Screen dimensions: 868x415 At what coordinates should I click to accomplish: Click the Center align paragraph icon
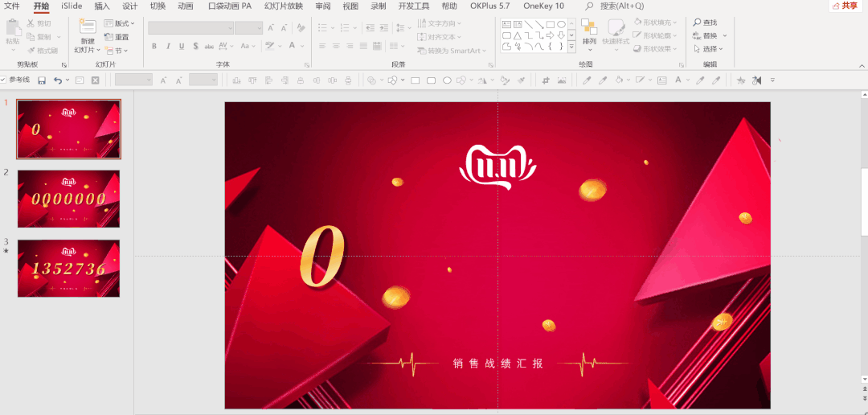[335, 46]
